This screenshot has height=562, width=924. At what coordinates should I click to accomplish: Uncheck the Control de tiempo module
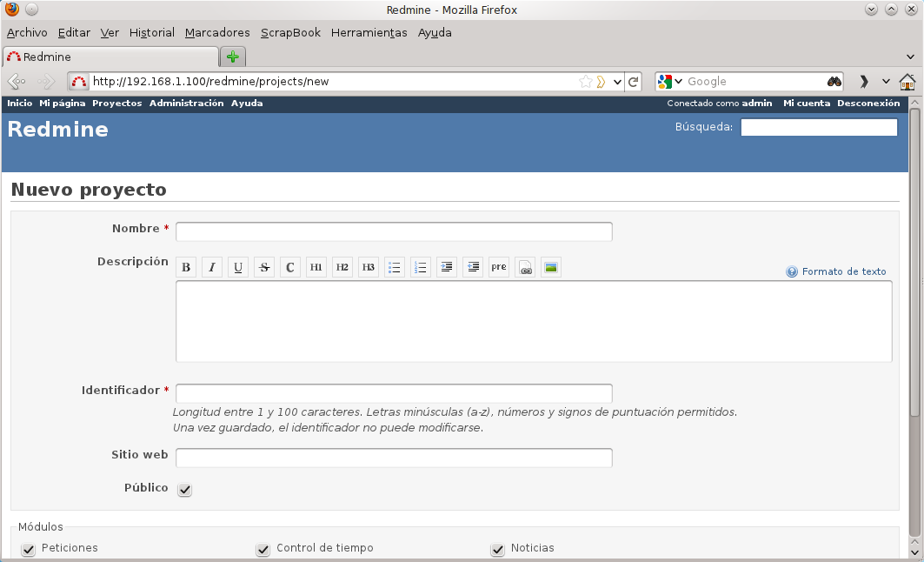(x=263, y=550)
